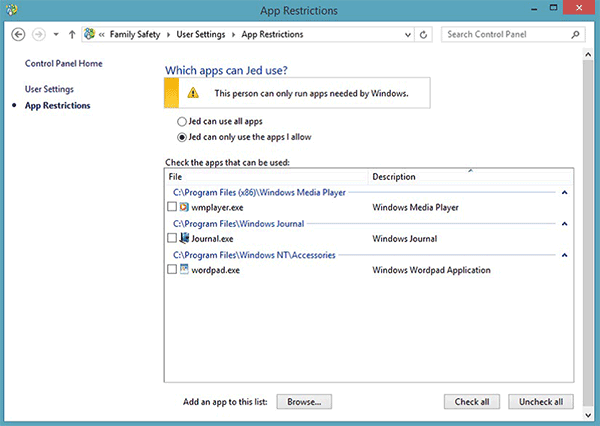Click the wordpad.exe file icon
Screen dimensions: 600x426
tap(185, 270)
